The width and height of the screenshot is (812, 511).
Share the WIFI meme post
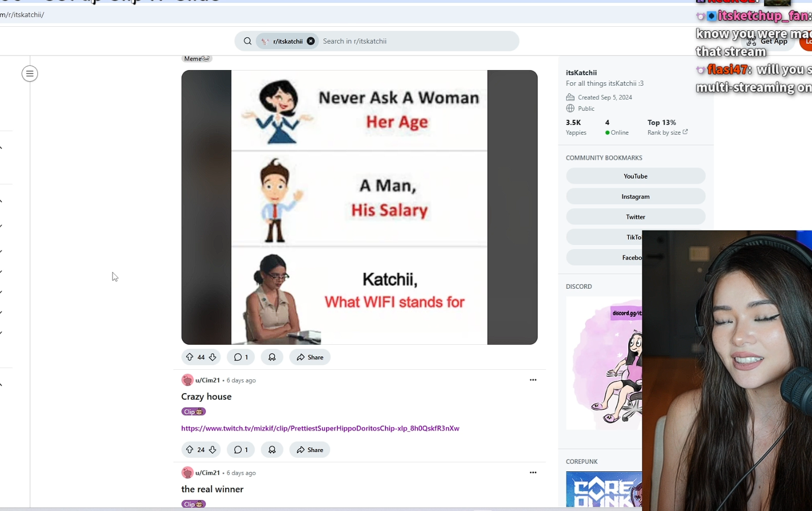[310, 357]
